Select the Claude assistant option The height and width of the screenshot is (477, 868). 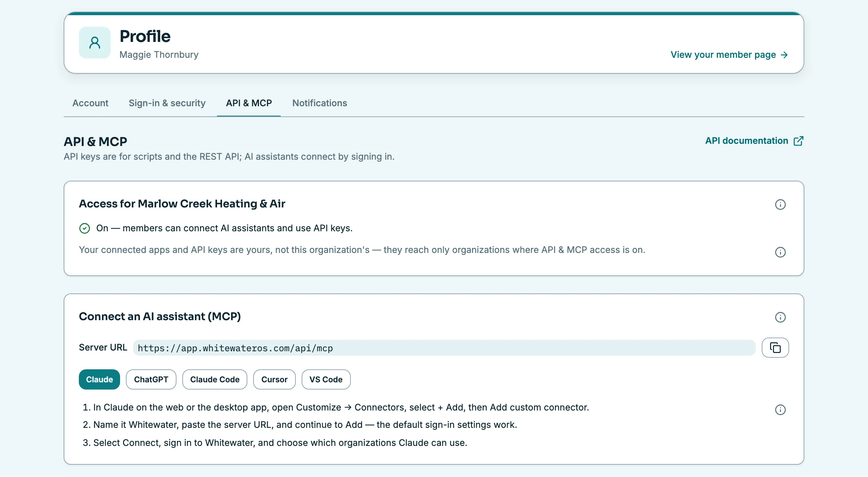(99, 379)
